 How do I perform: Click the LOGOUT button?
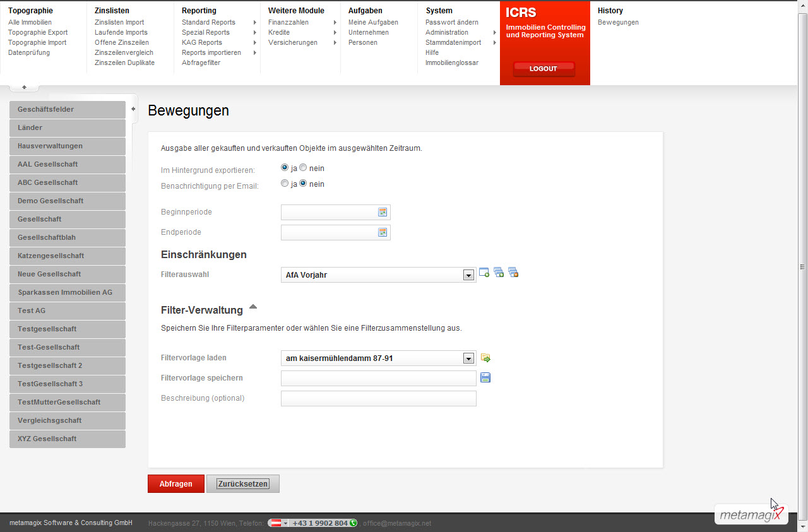click(544, 69)
